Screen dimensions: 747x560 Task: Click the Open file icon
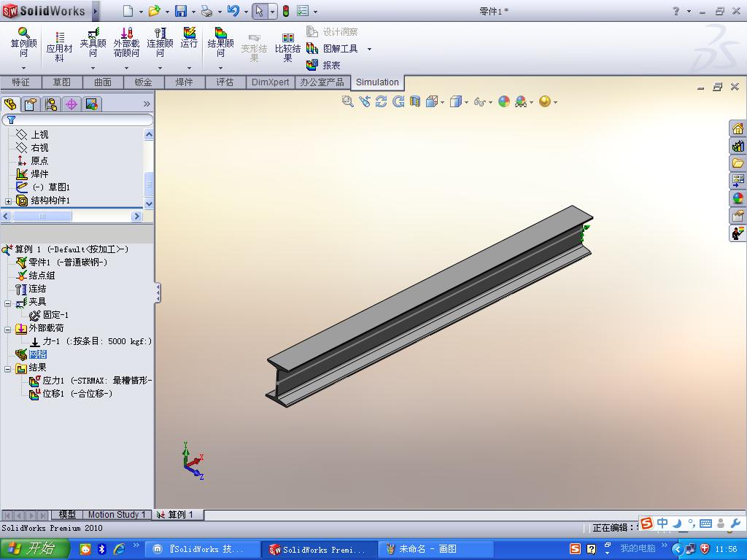154,11
